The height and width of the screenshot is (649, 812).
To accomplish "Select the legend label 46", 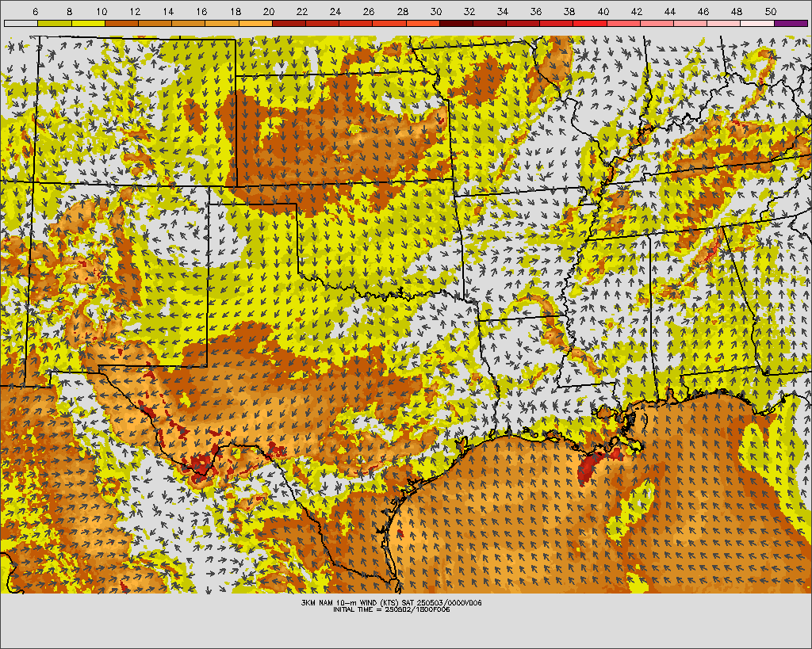I will click(703, 11).
